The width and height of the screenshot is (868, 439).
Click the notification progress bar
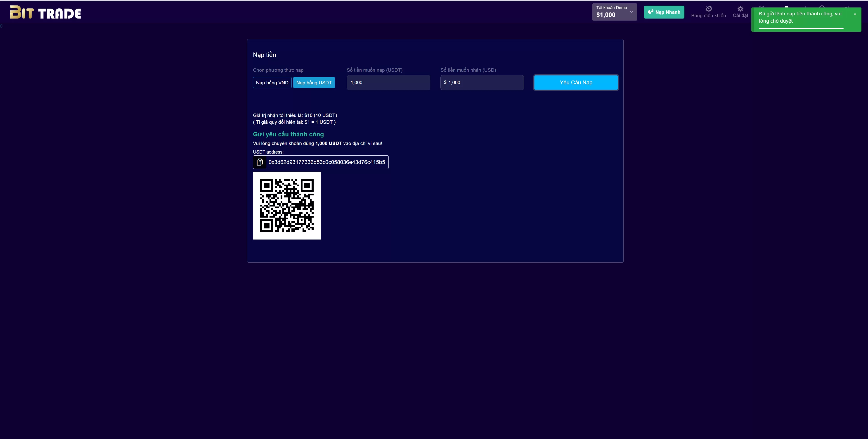(x=801, y=28)
